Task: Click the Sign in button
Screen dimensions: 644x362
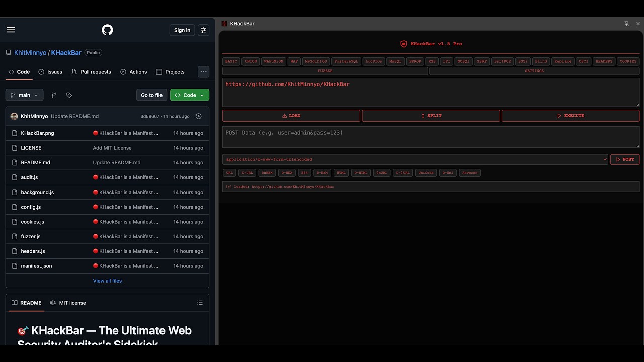Action: [182, 30]
